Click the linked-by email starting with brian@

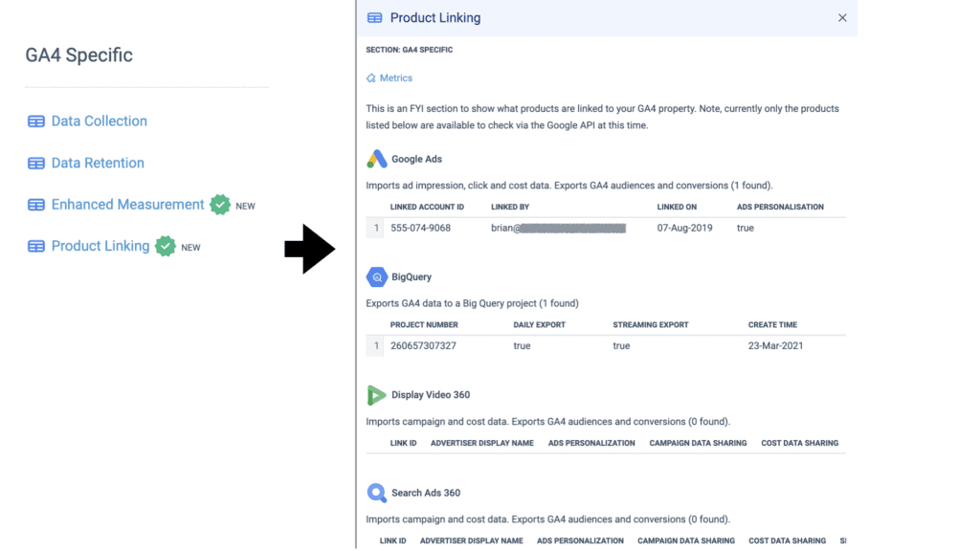(x=558, y=228)
